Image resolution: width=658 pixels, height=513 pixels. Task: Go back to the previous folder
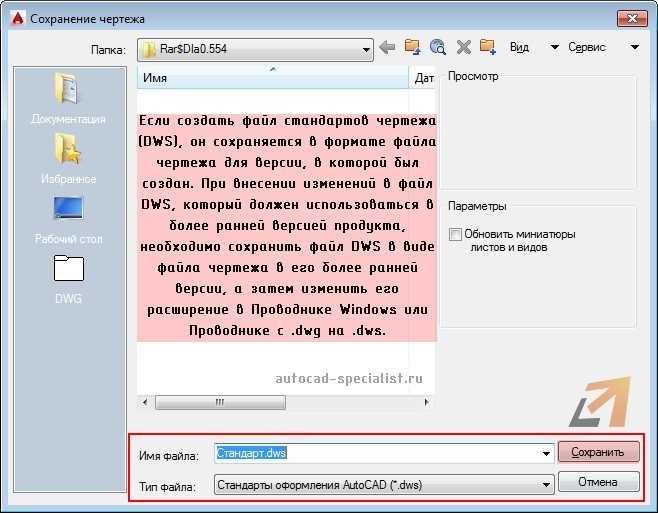pyautogui.click(x=387, y=47)
